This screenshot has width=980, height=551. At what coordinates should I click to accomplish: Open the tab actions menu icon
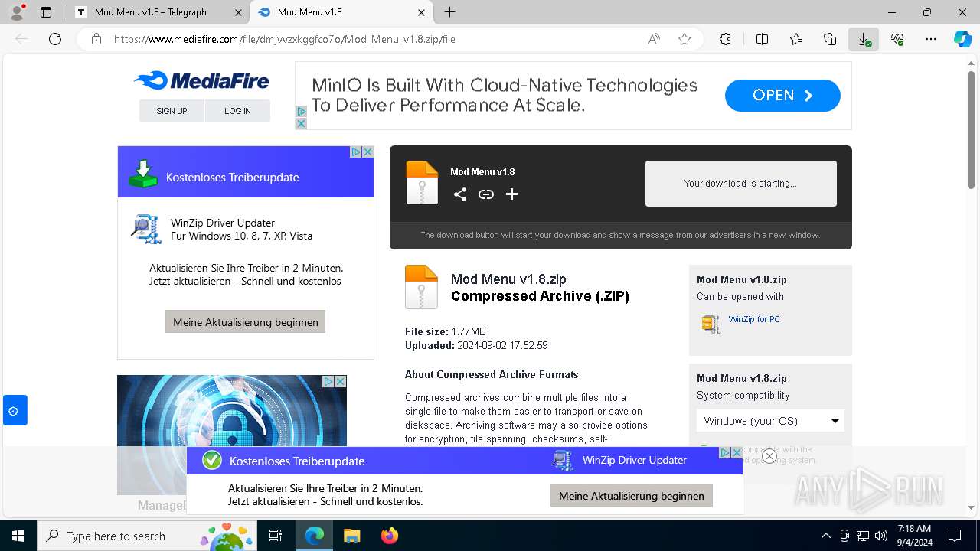46,12
